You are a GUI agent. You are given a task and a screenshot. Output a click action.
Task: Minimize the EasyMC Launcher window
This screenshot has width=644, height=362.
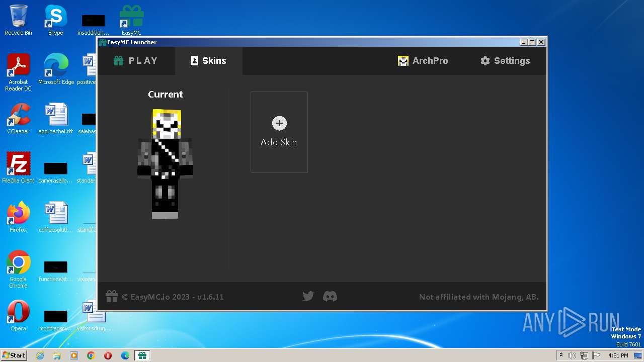click(x=523, y=42)
